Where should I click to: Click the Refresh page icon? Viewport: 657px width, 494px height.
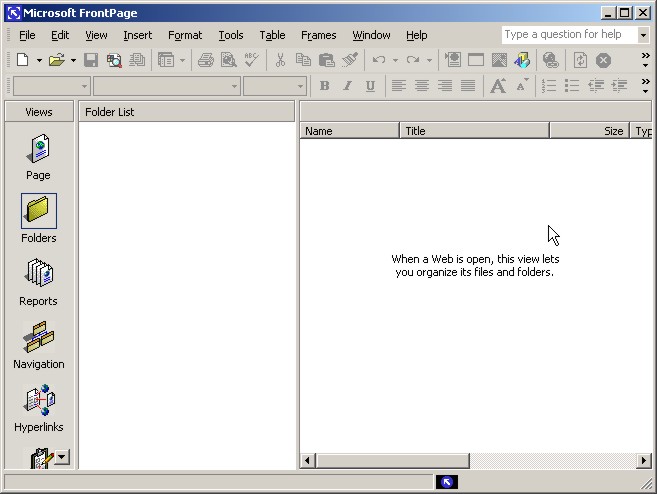(x=580, y=60)
